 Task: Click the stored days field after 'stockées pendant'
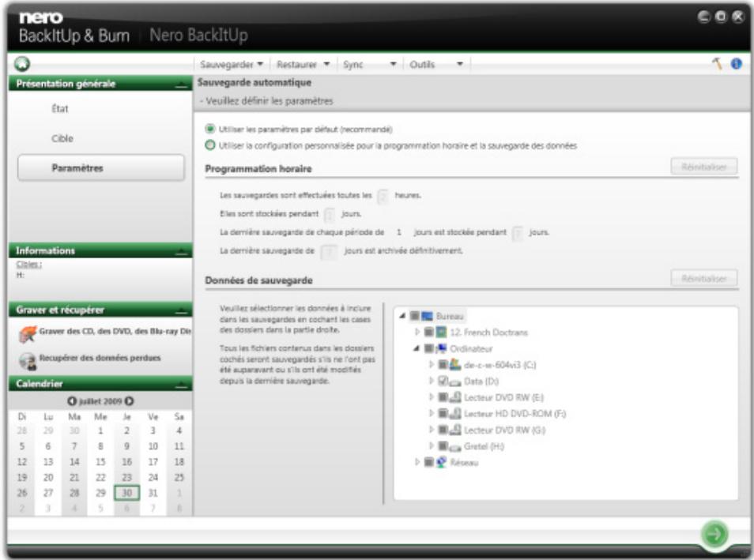click(330, 214)
